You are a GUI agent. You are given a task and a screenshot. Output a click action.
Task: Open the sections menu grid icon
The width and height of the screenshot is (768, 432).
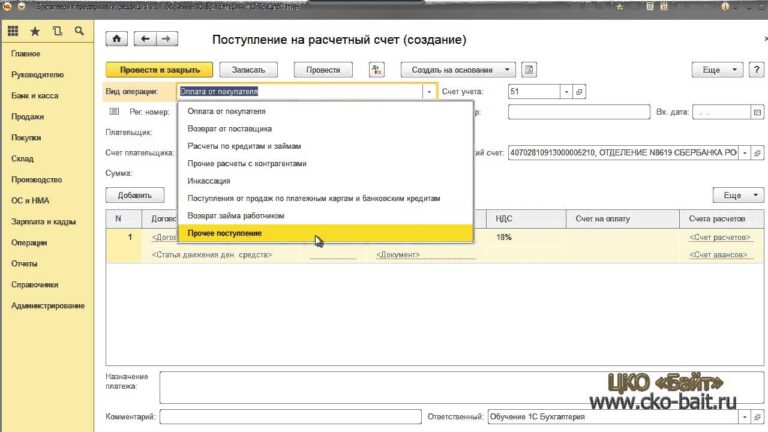[13, 31]
